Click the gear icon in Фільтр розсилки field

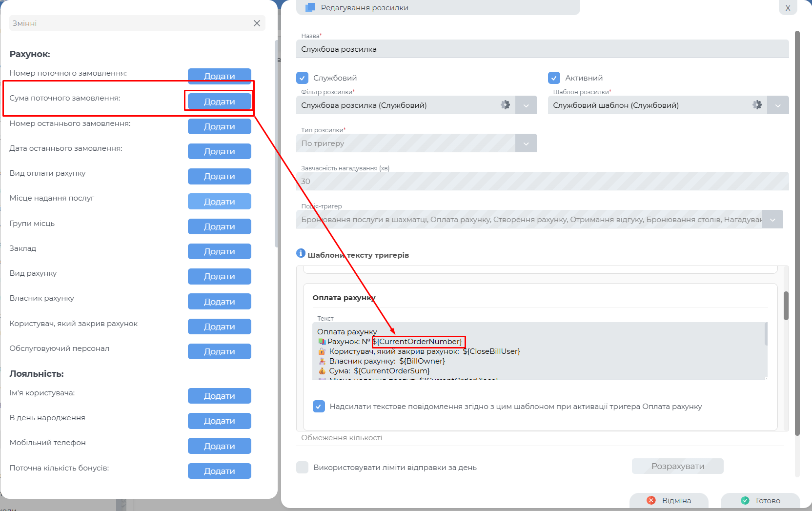coord(505,105)
